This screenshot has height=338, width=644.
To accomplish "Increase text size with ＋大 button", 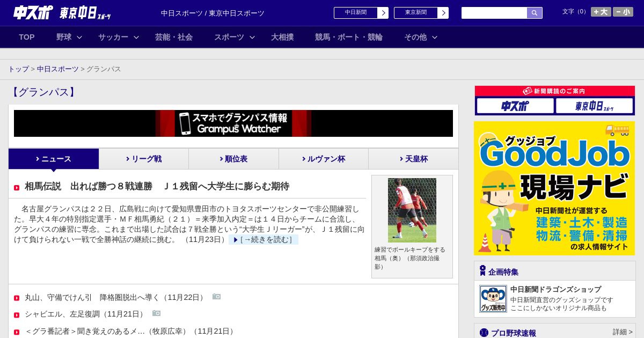I will [601, 12].
